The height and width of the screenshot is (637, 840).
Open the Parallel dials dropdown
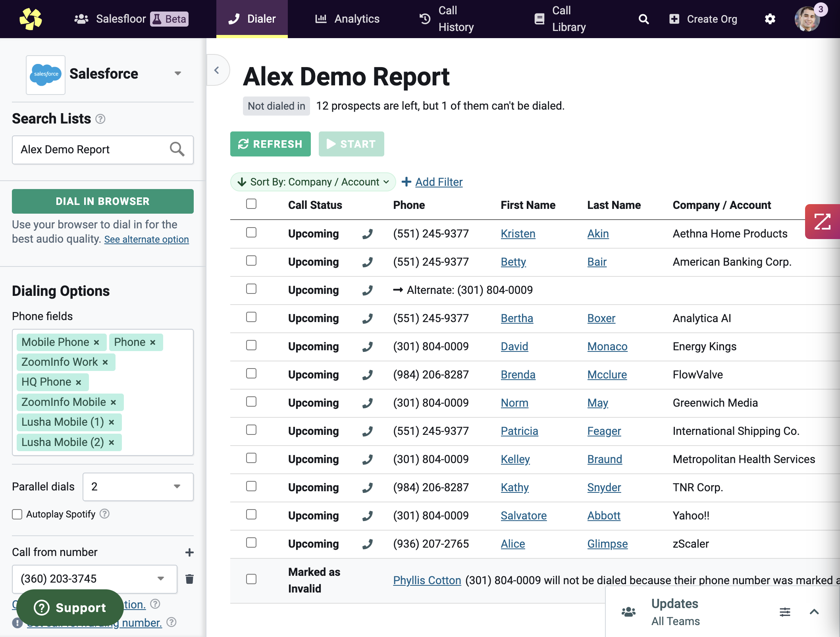pyautogui.click(x=138, y=486)
